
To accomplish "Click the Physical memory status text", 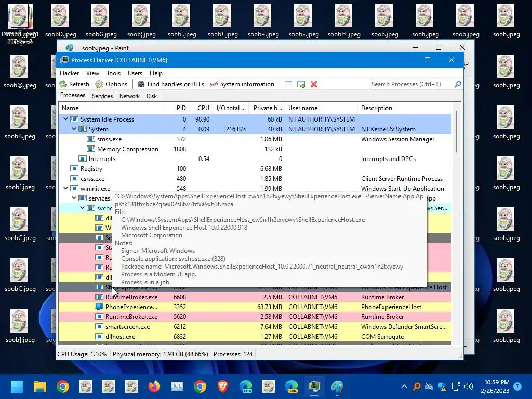I will click(161, 354).
